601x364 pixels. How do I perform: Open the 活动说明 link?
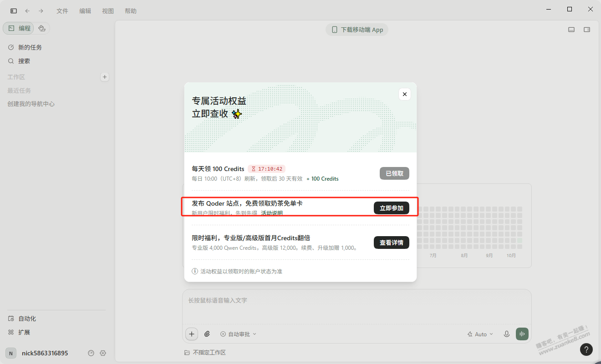coord(272,213)
